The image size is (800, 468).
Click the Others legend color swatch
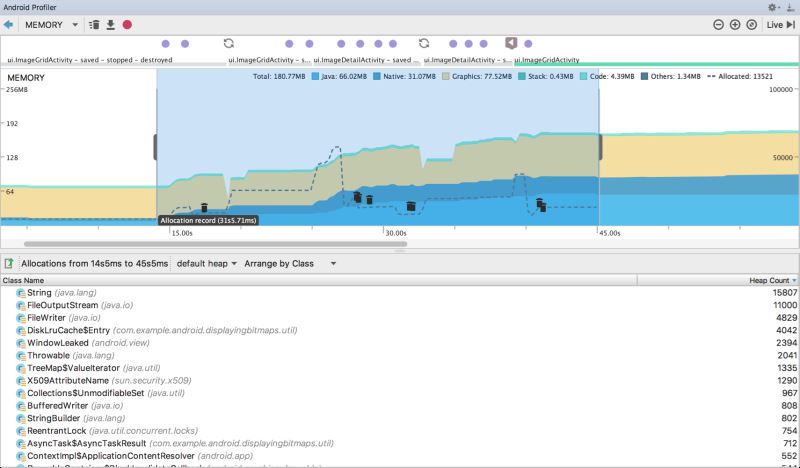point(644,77)
